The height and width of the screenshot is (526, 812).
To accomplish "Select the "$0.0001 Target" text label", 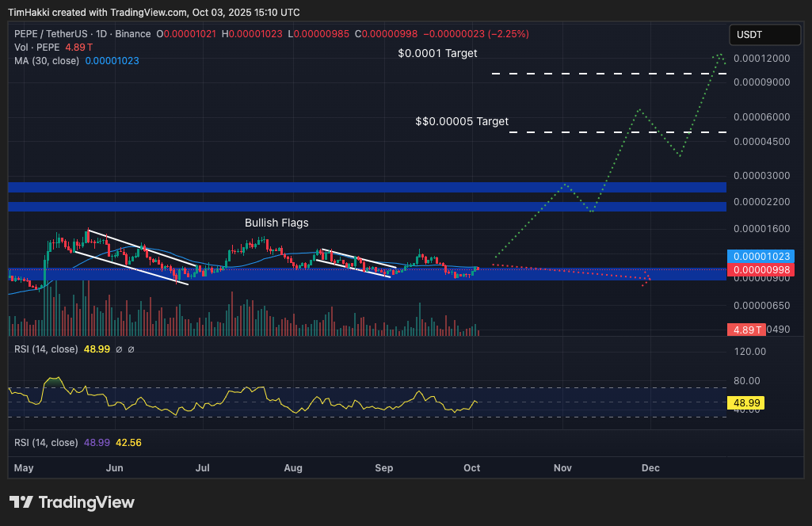I will pyautogui.click(x=437, y=53).
